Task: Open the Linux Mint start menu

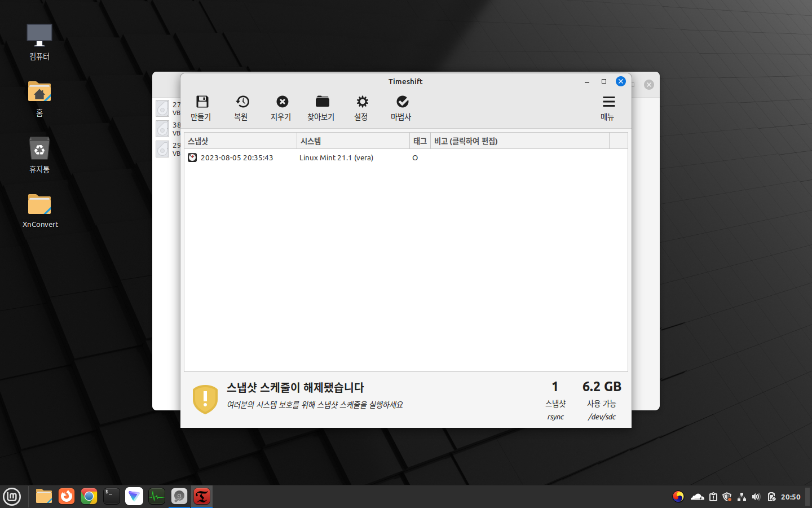Action: 12,497
